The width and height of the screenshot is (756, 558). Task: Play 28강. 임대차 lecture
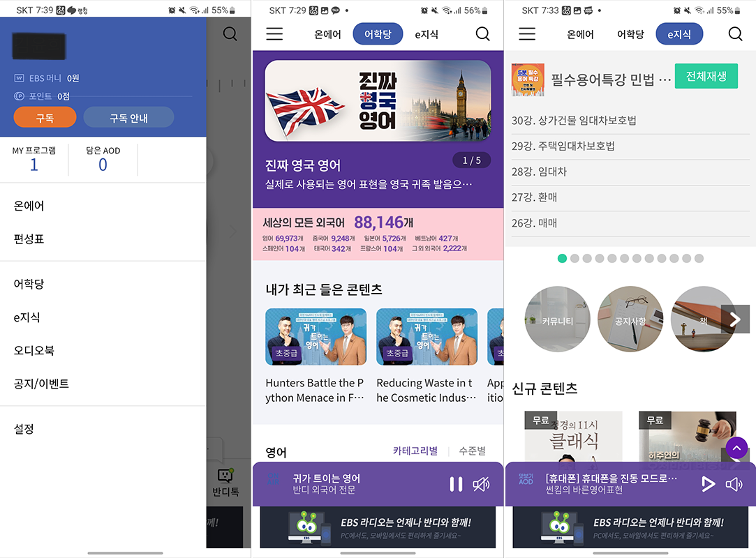click(630, 172)
